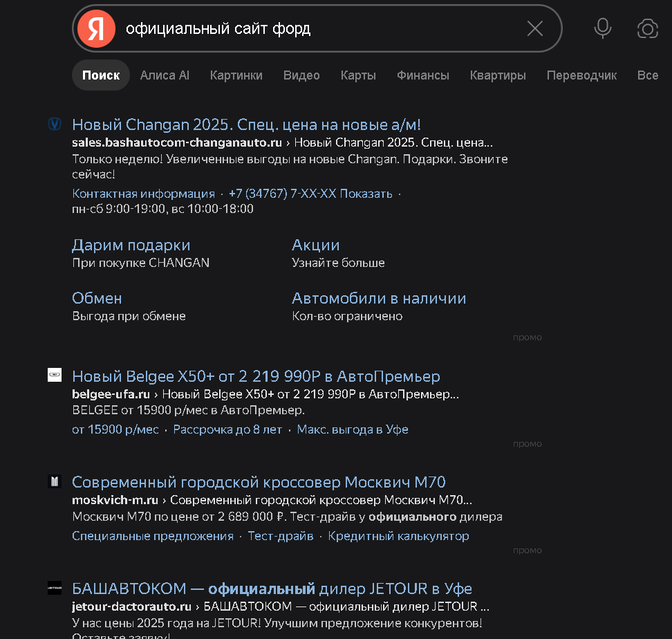Click the Рассрочка до 8 лет link
672x639 pixels.
point(227,429)
